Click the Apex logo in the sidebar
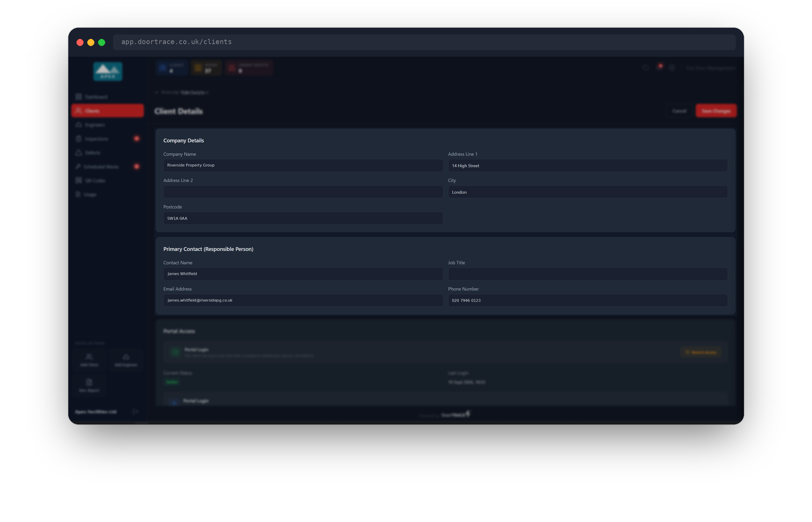The width and height of the screenshot is (812, 522). tap(107, 72)
